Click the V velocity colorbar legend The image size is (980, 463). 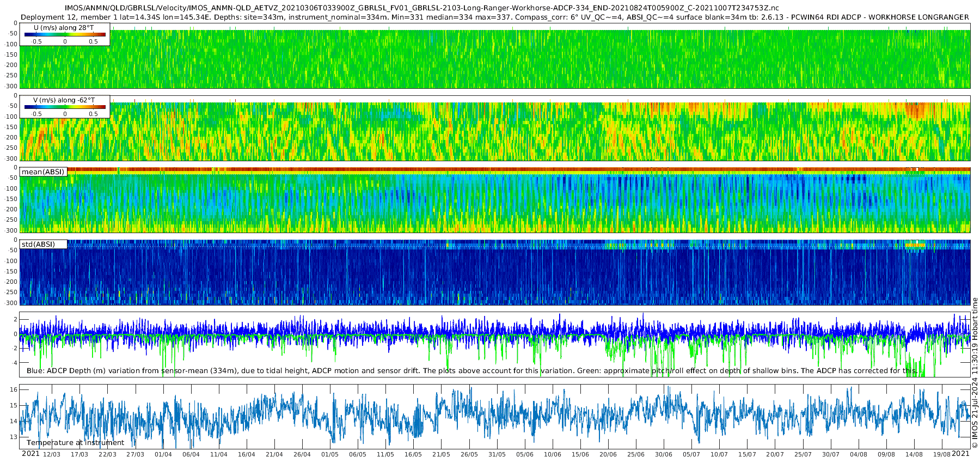pyautogui.click(x=65, y=107)
